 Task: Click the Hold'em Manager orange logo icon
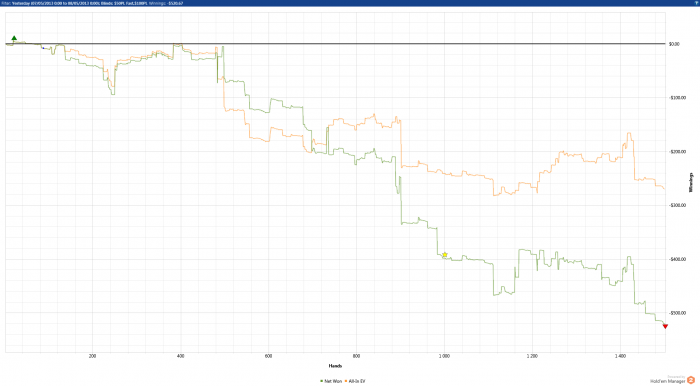(691, 380)
